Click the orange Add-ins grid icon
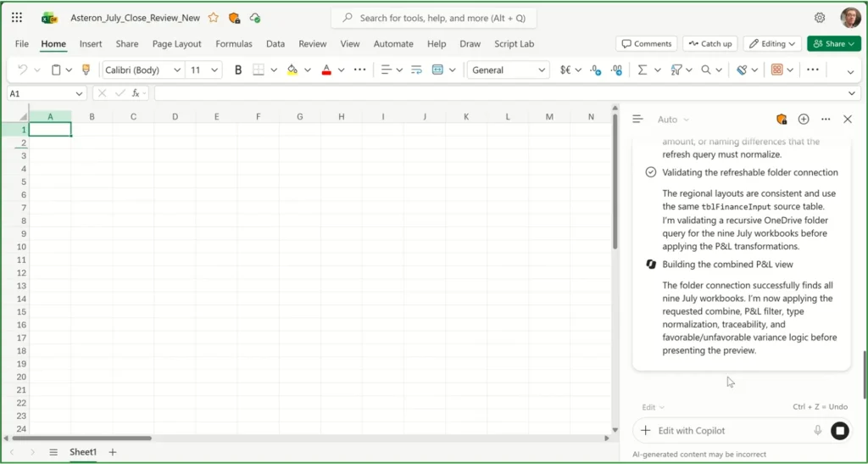Viewport: 868px width, 464px height. pos(776,70)
